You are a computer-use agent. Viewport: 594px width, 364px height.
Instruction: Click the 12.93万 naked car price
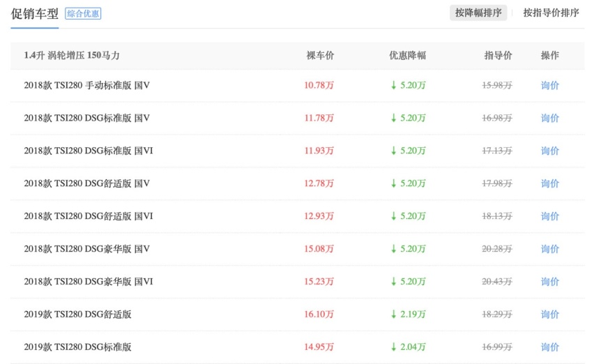point(319,216)
